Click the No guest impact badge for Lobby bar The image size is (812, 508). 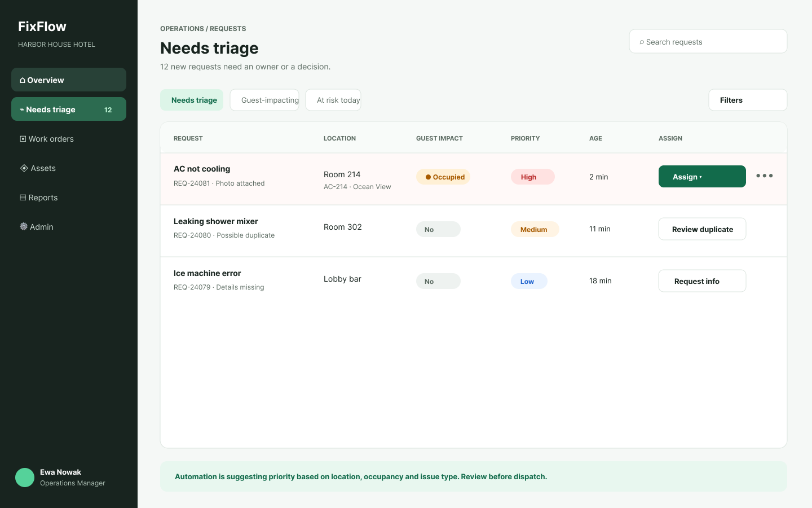[x=438, y=281]
